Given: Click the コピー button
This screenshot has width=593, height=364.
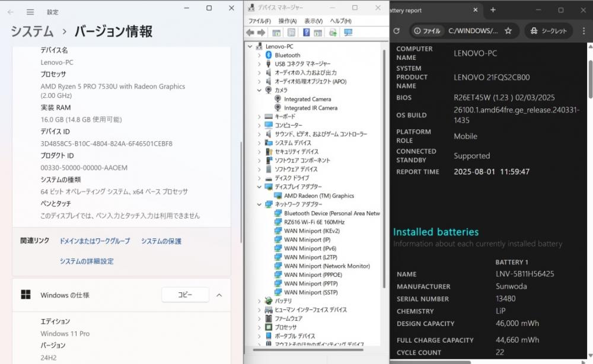Looking at the screenshot, I should [x=185, y=295].
